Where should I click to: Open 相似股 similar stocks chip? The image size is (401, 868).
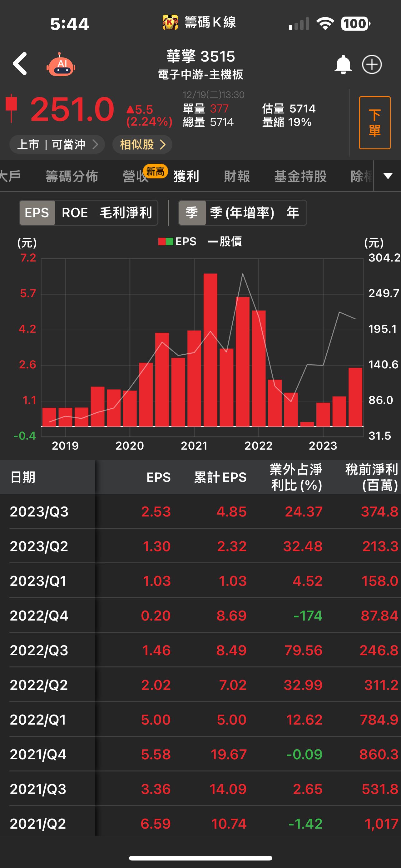tap(142, 145)
